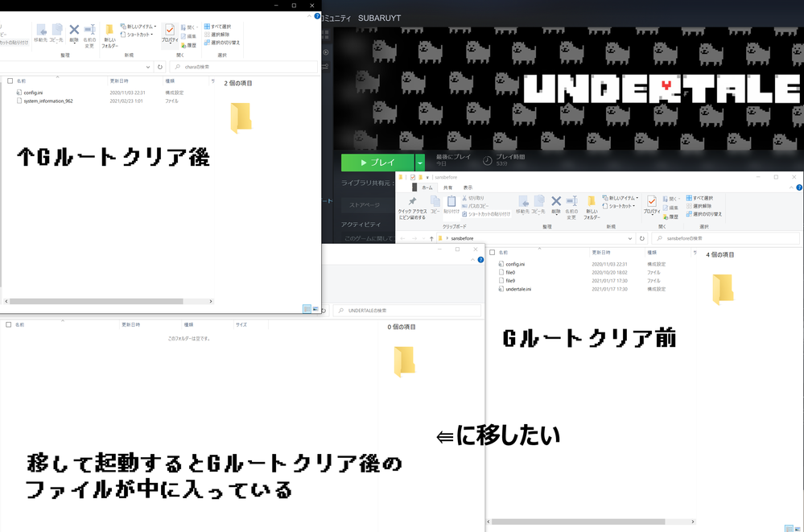The image size is (804, 532).
Task: Refresh the sansbefore folder view
Action: (x=642, y=238)
